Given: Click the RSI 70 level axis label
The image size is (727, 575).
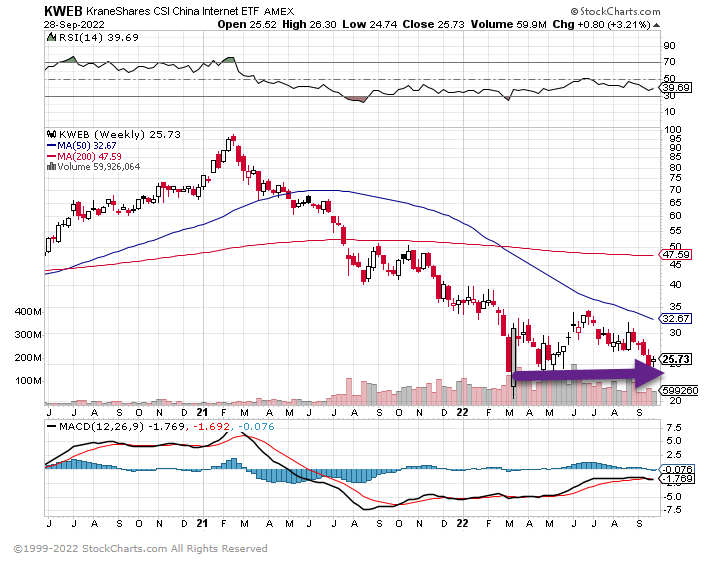Looking at the screenshot, I should pos(670,62).
